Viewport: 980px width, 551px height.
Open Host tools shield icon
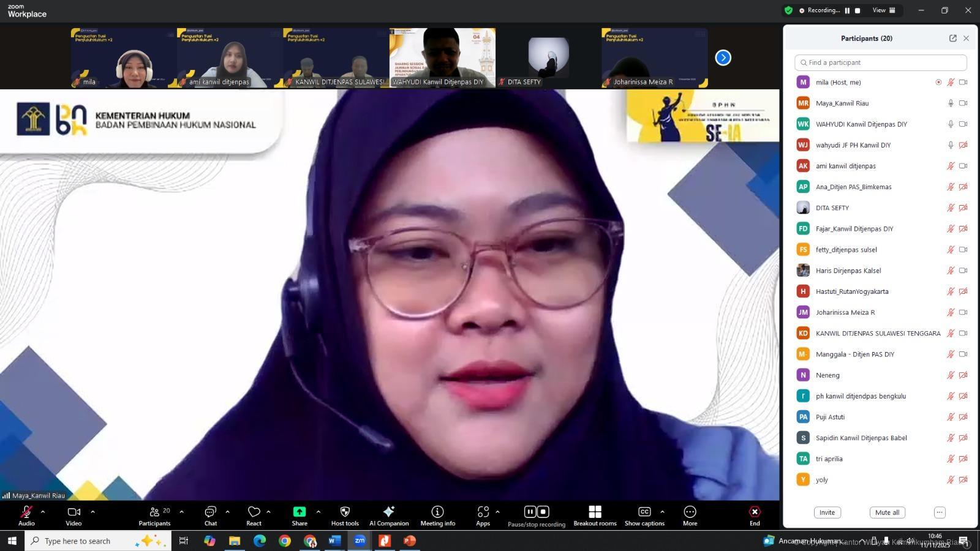tap(345, 512)
